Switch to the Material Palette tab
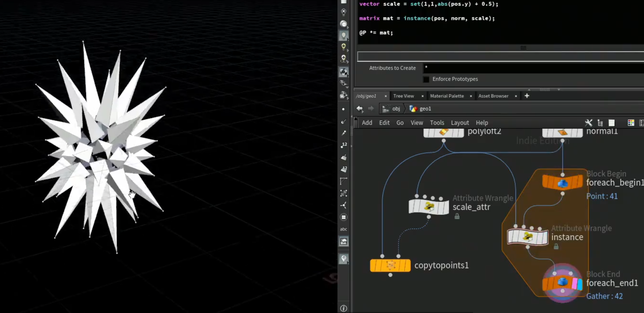The height and width of the screenshot is (313, 644). pyautogui.click(x=447, y=96)
